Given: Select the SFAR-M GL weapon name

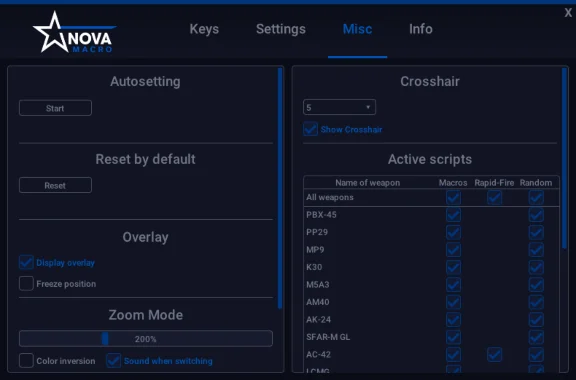Looking at the screenshot, I should click(328, 337).
